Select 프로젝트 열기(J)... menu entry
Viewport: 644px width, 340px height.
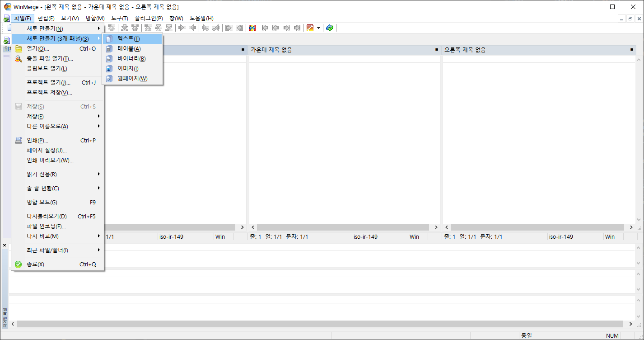tap(58, 83)
